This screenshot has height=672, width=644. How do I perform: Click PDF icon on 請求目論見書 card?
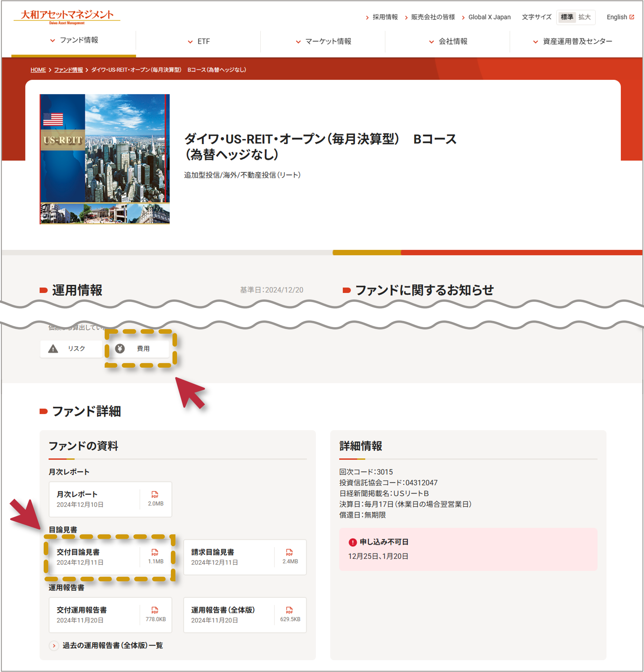289,553
